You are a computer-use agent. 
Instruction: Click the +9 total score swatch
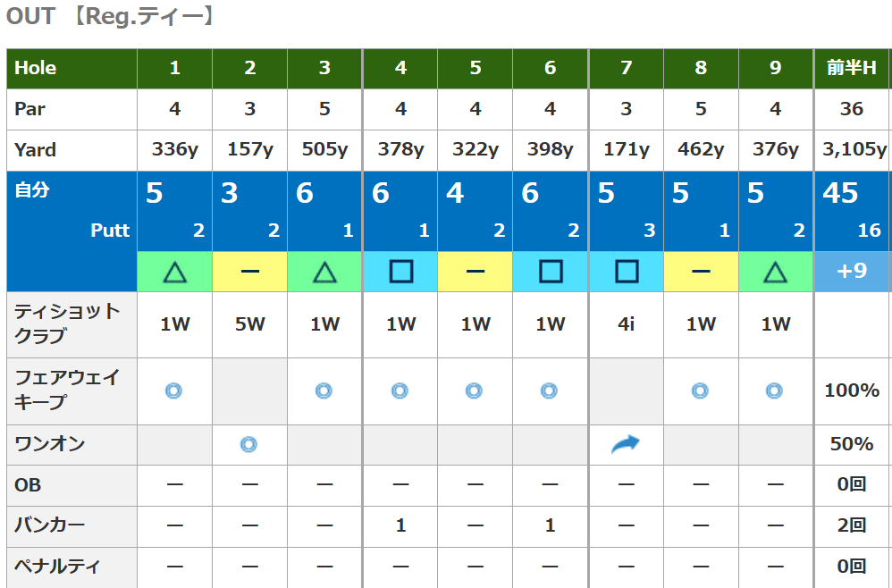(x=851, y=271)
